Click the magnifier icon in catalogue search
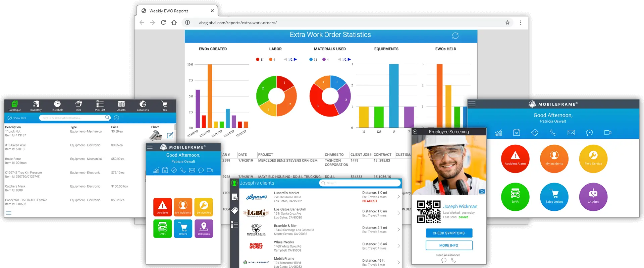644x268 pixels. [x=107, y=118]
